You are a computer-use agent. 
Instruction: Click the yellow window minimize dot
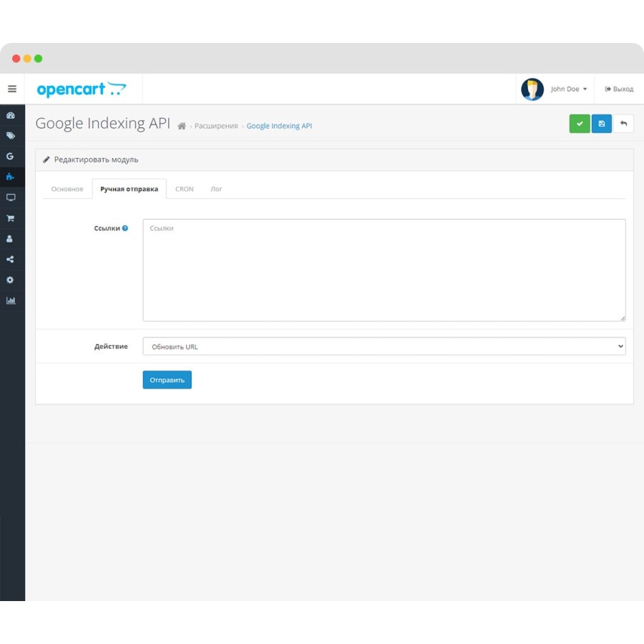pos(27,59)
